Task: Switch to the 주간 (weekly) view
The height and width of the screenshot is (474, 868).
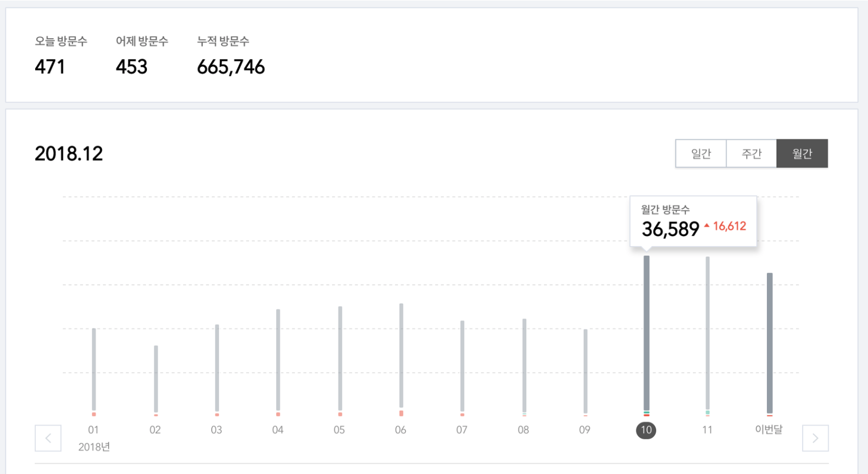Action: click(x=751, y=154)
